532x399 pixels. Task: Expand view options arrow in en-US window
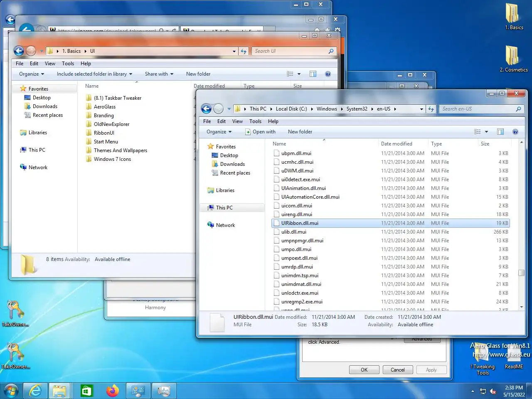pos(486,132)
